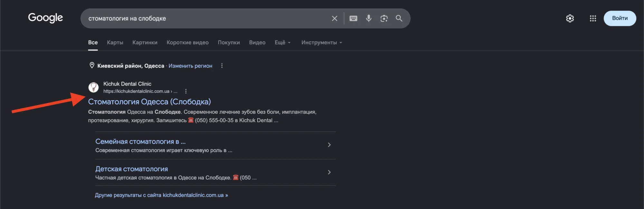
Task: Open Google apps grid icon
Action: click(593, 18)
